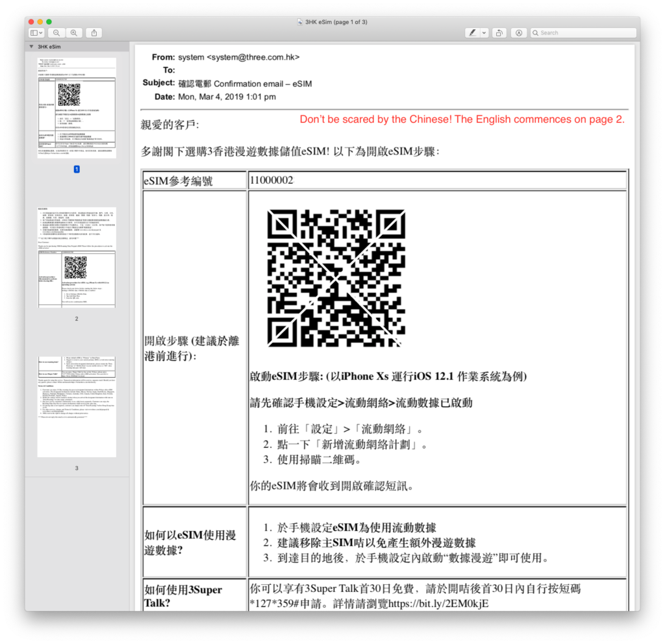665x644 pixels.
Task: Collapse the 3HK eSim sidebar group
Action: pyautogui.click(x=31, y=47)
